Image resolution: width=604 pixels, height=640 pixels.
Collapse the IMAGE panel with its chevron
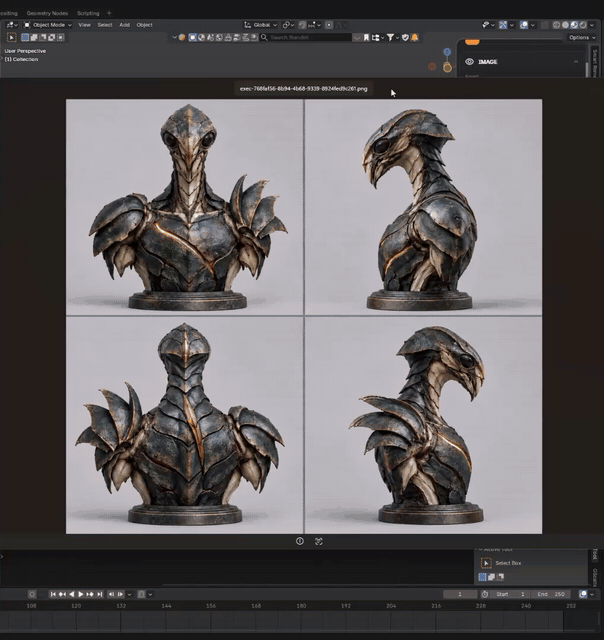[x=576, y=62]
